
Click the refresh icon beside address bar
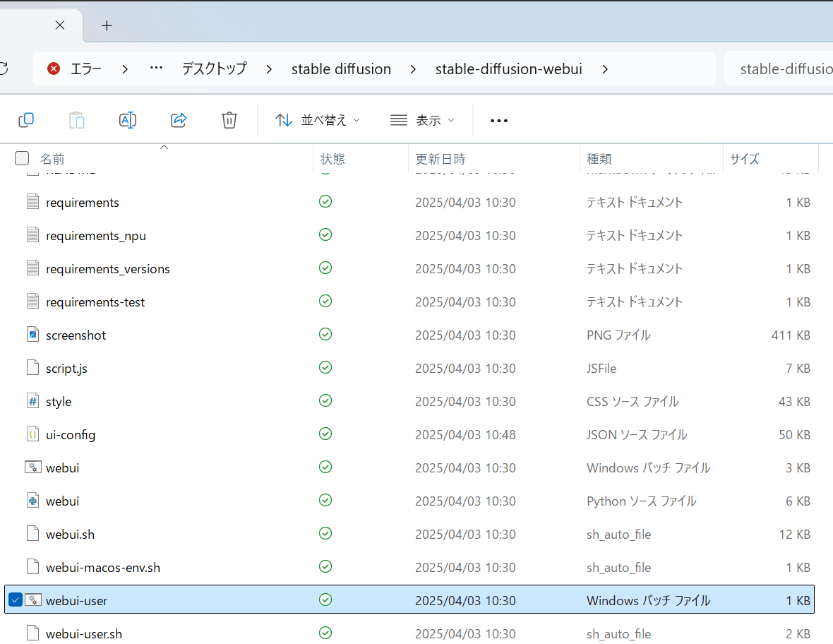click(4, 68)
